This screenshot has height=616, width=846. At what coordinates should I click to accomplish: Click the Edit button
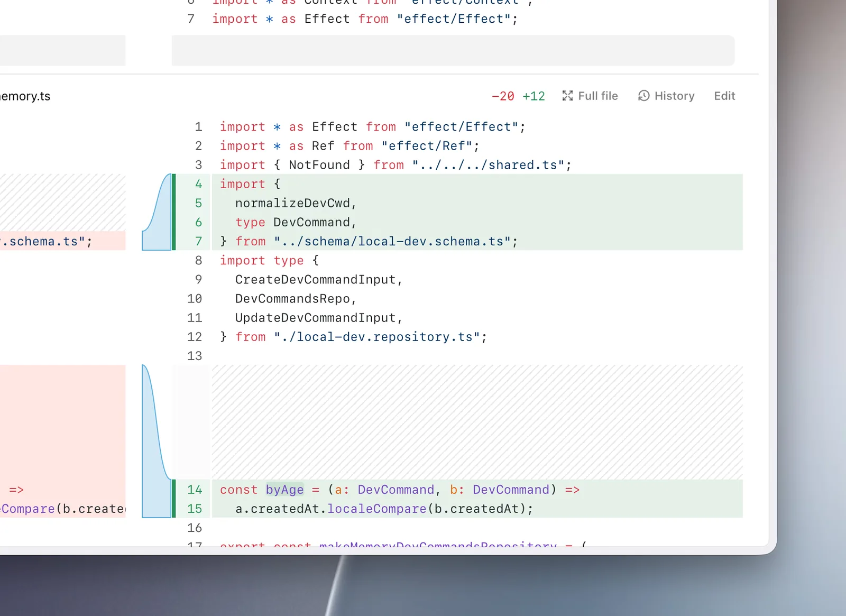coord(724,96)
